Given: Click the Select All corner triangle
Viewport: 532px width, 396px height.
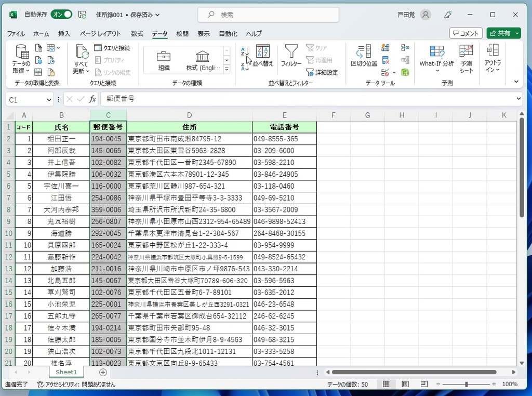Looking at the screenshot, I should tap(9, 115).
